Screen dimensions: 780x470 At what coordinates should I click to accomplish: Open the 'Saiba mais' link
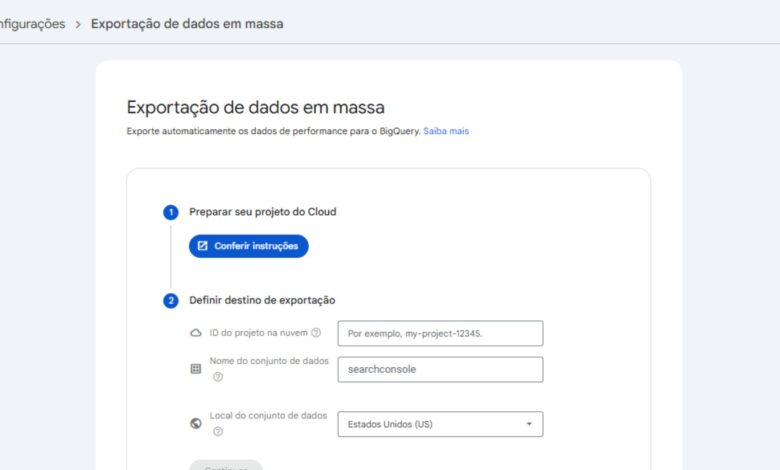point(446,131)
